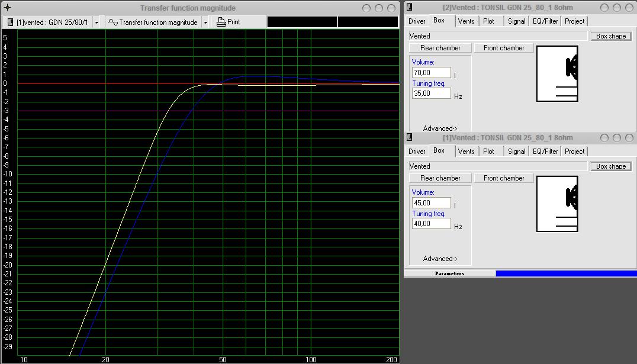
Task: Click the Print button with printer icon
Action: pyautogui.click(x=229, y=22)
